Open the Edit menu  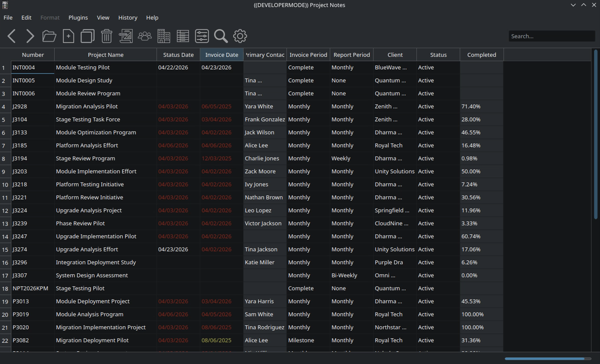(26, 18)
